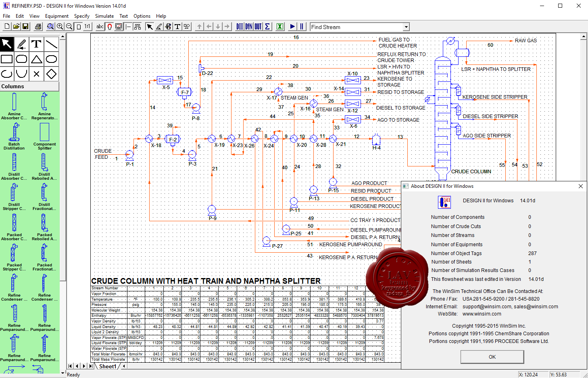Print the flowsheet using the printer icon
This screenshot has width=588, height=378.
pos(38,27)
